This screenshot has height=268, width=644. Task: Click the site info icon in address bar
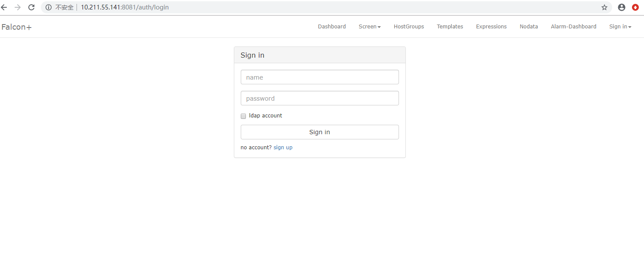pyautogui.click(x=48, y=7)
